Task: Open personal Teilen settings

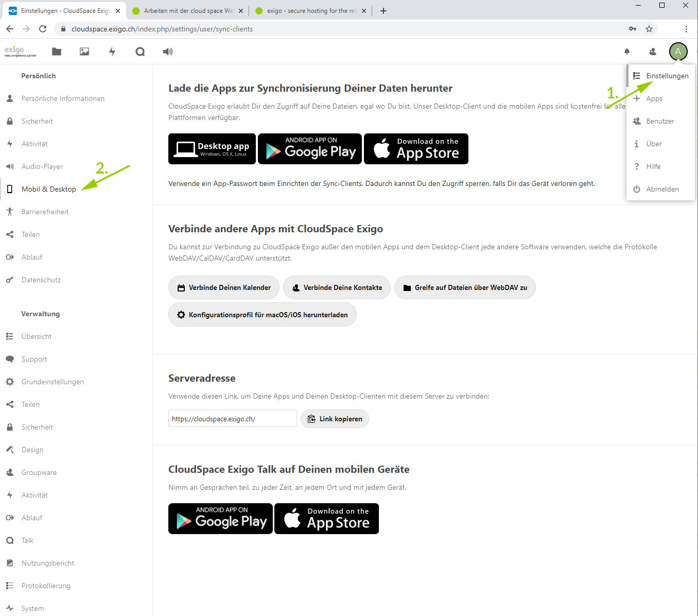Action: pyautogui.click(x=76, y=234)
